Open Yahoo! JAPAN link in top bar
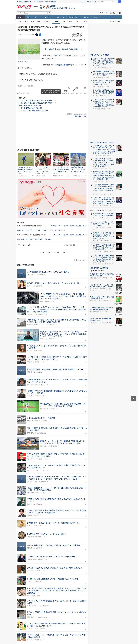This screenshot has height=644, width=138. 86,2
